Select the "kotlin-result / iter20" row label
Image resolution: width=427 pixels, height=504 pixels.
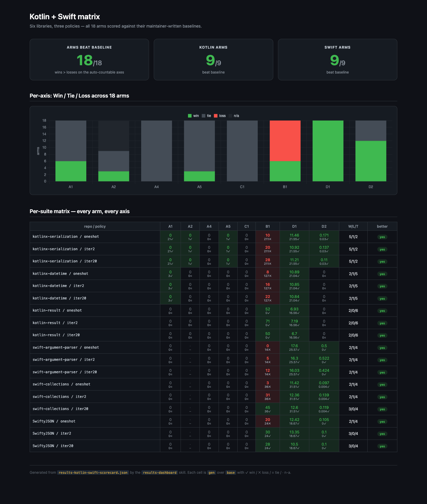pos(56,335)
